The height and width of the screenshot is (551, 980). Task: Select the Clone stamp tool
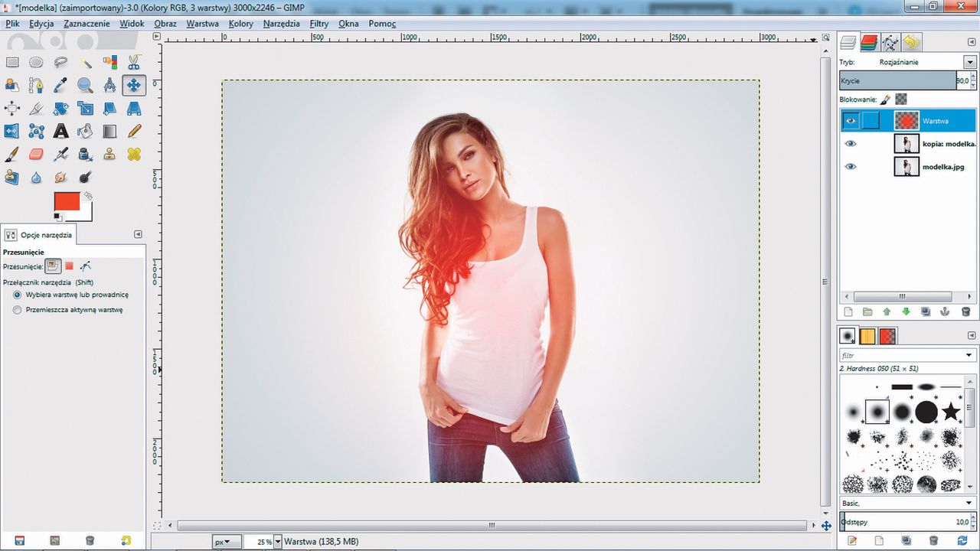(109, 155)
